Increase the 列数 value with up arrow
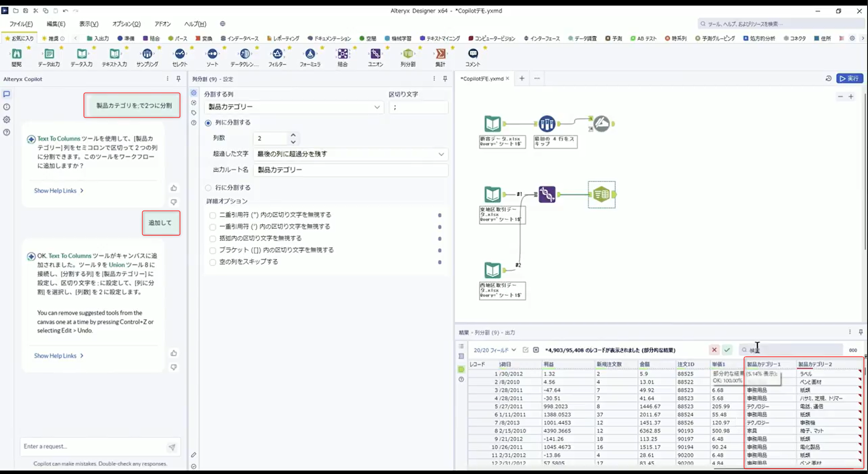The width and height of the screenshot is (868, 474). (x=293, y=135)
